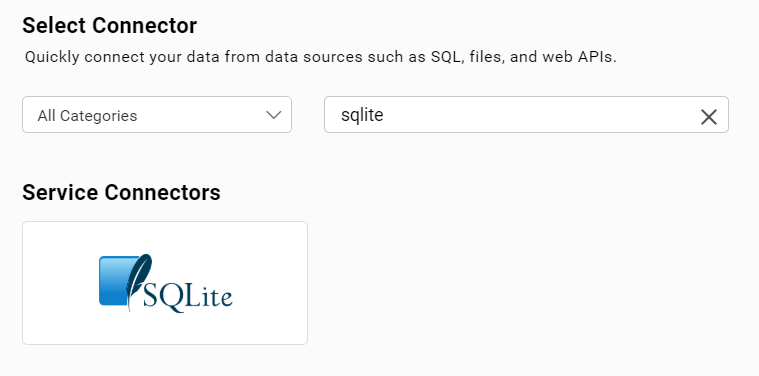Choose the SQLite service connector card
Screen dimensions: 759x376
pos(165,283)
